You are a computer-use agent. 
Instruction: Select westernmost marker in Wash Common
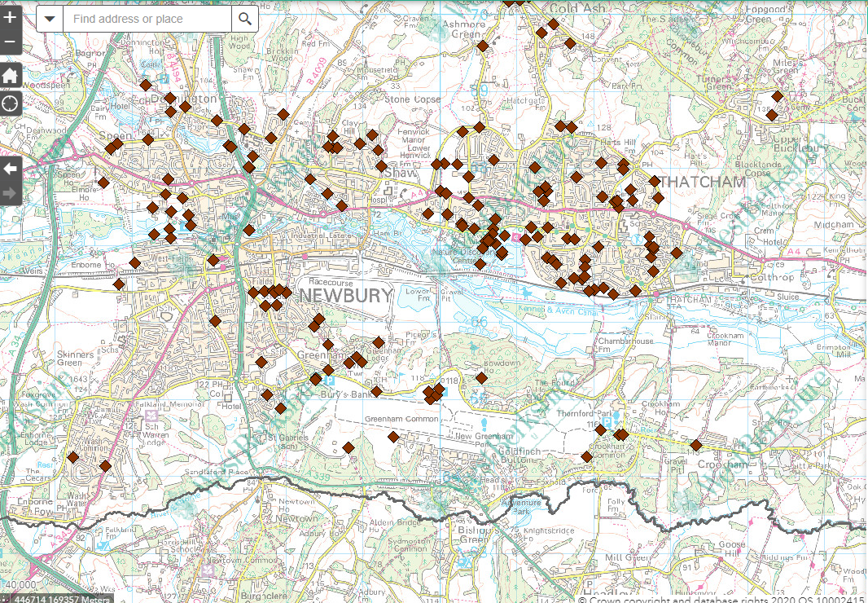[x=72, y=458]
